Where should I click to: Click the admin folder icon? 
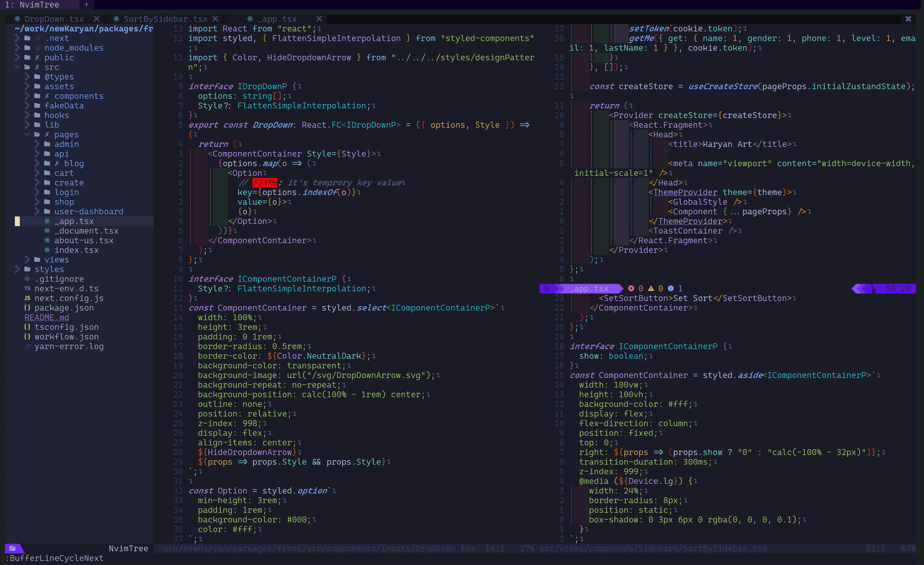[x=47, y=144]
